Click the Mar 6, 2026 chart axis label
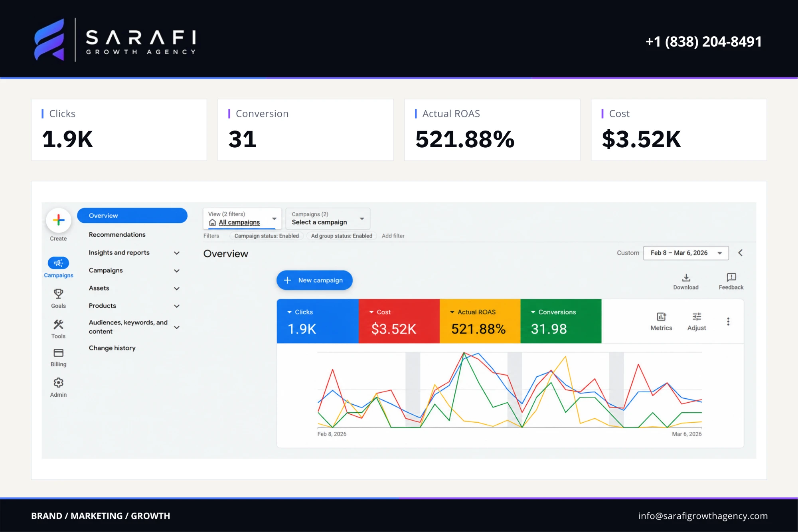Image resolution: width=798 pixels, height=532 pixels. click(687, 434)
